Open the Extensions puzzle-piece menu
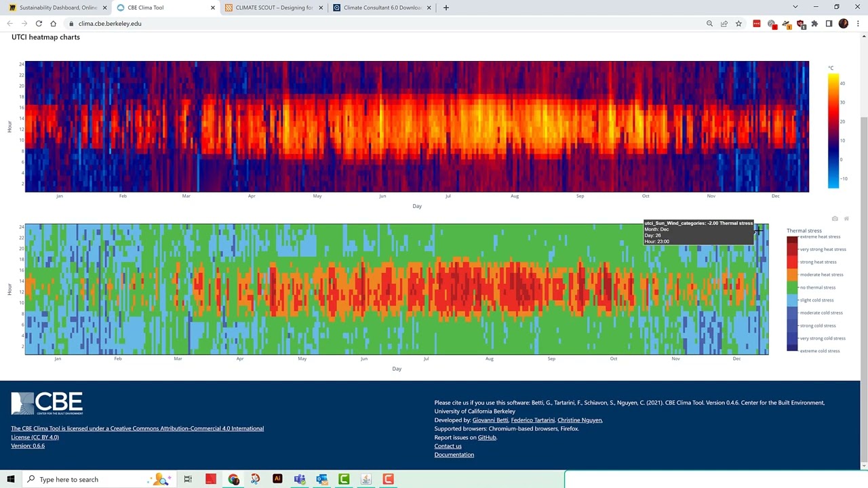 coord(814,24)
